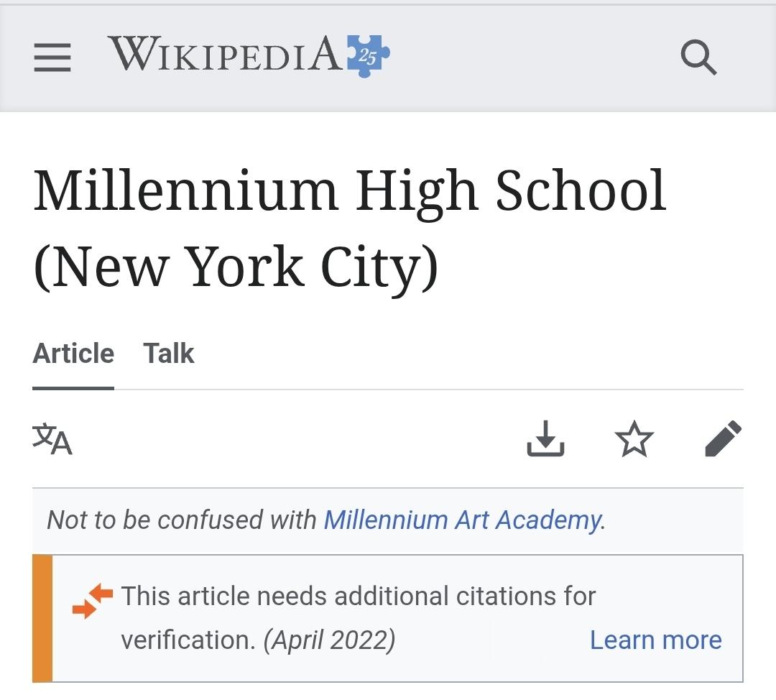Click 'This article needs additional citations' text
The width and height of the screenshot is (776, 700).
click(x=358, y=596)
